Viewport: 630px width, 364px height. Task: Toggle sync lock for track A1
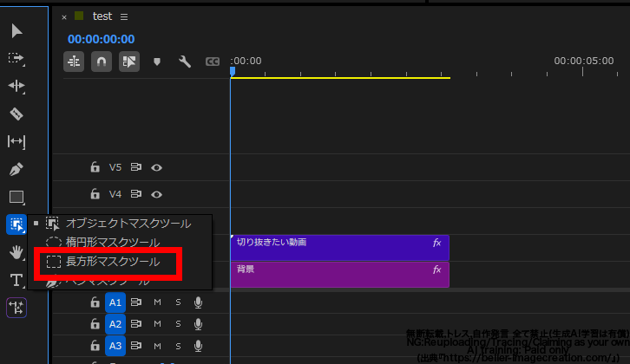(135, 302)
